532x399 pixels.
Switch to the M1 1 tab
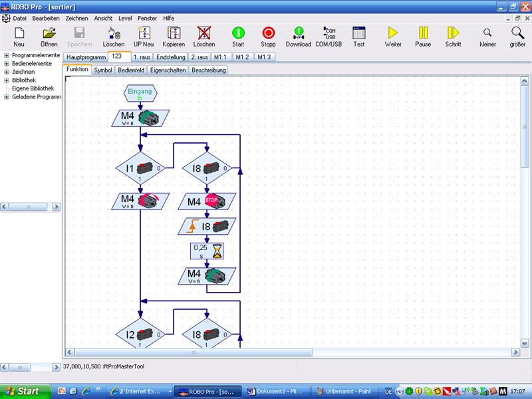coord(220,57)
